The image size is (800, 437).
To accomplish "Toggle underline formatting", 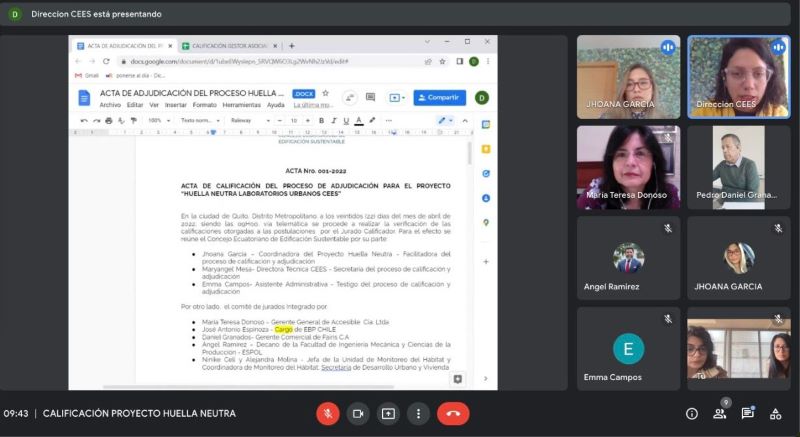I will click(346, 121).
